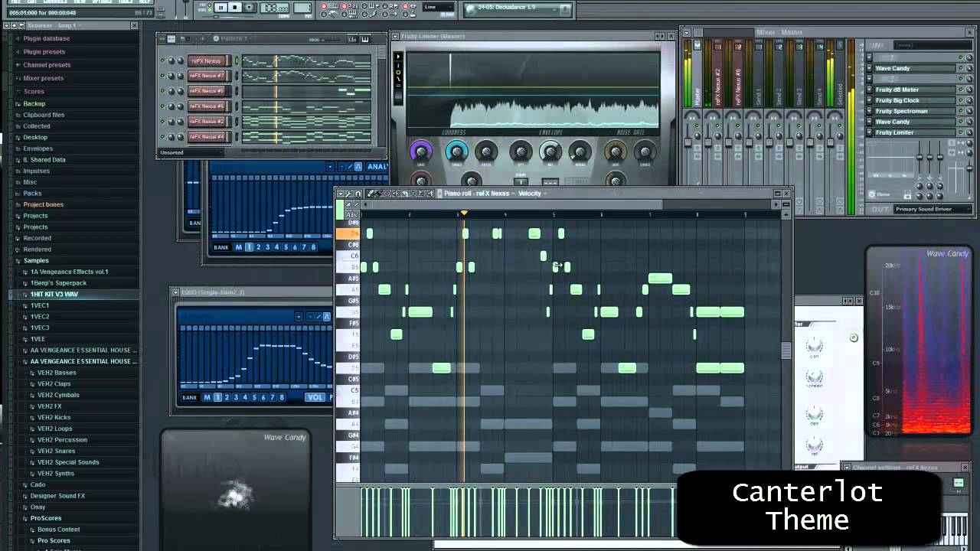
Task: Open the reFX Nexus #5 channel button
Action: pyautogui.click(x=207, y=91)
